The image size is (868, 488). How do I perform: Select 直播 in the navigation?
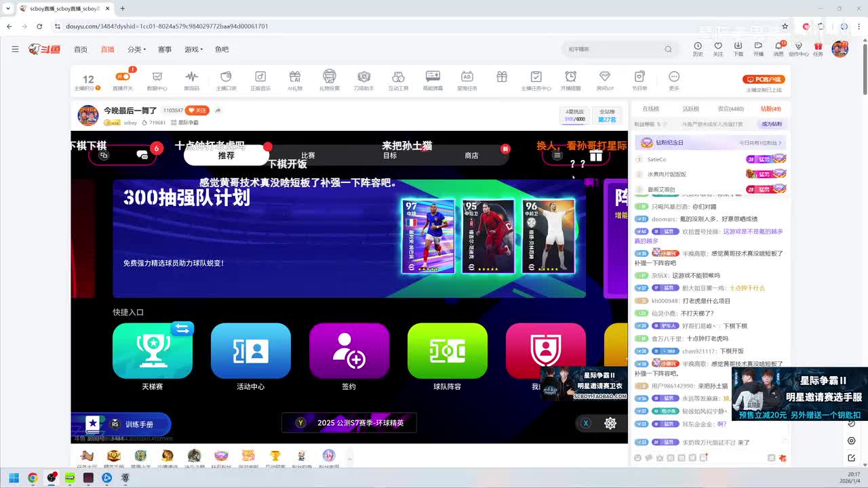pos(107,49)
